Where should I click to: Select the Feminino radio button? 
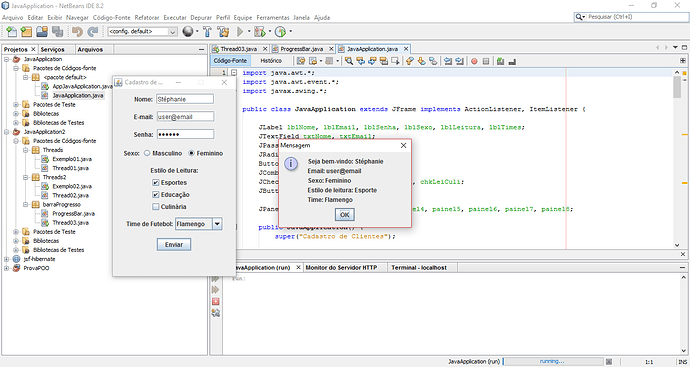(191, 153)
